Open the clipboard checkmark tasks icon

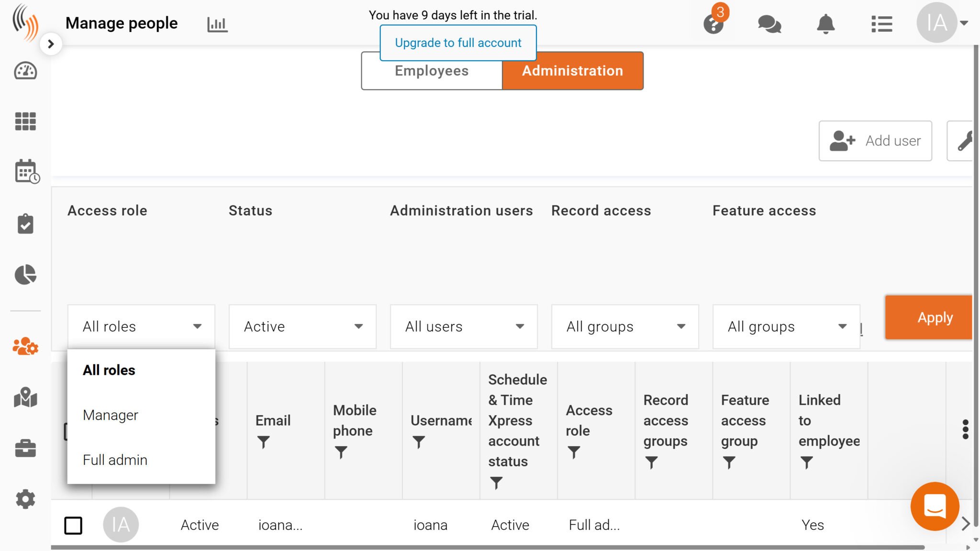(25, 224)
